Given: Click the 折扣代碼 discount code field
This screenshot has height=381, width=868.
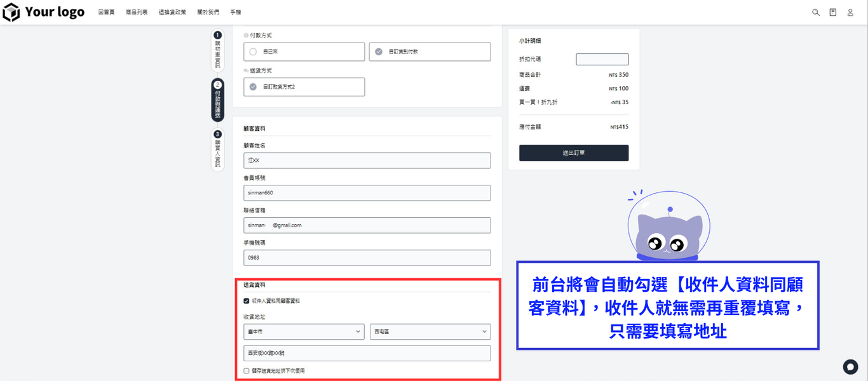Looking at the screenshot, I should tap(602, 59).
